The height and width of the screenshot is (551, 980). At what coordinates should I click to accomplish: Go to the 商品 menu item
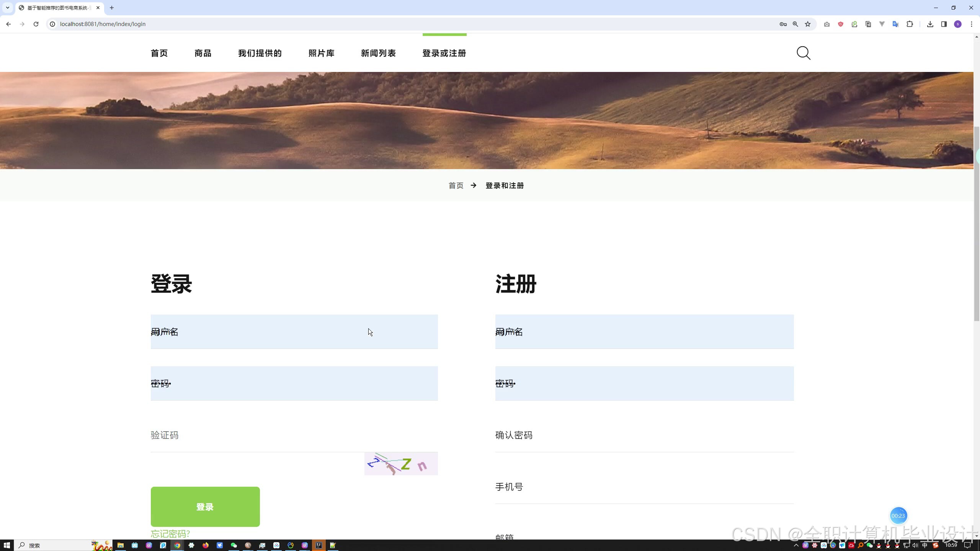point(203,53)
